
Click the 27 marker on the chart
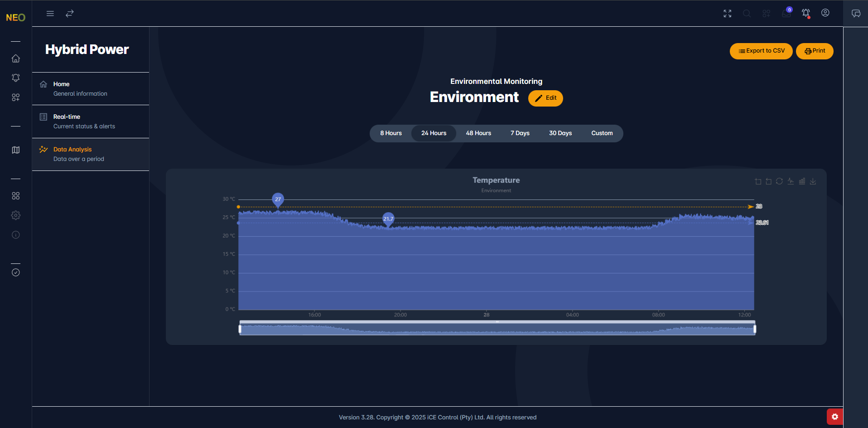[x=278, y=199]
